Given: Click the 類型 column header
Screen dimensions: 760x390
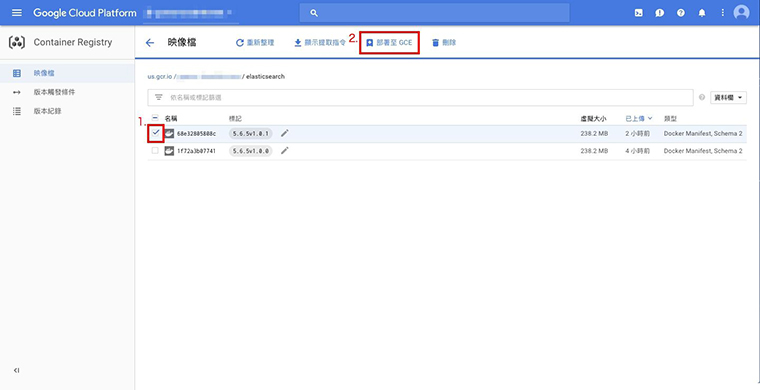Looking at the screenshot, I should pyautogui.click(x=670, y=118).
